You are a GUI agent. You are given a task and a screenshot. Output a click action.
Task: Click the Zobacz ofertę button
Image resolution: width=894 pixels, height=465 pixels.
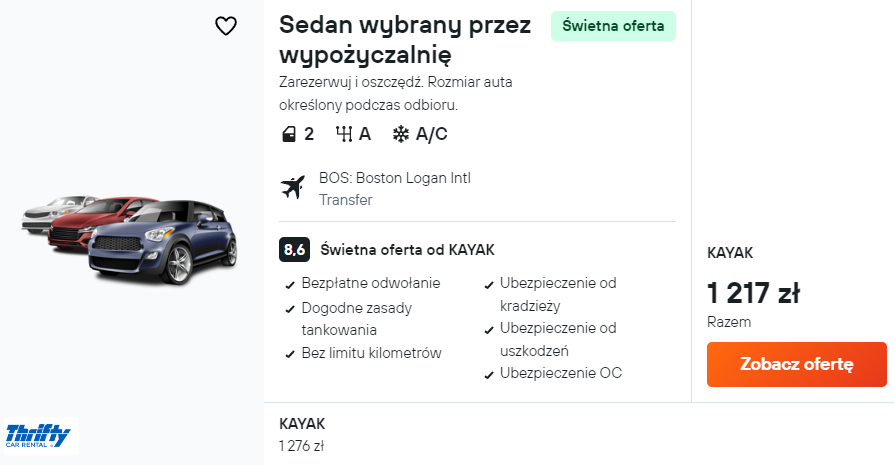click(796, 364)
